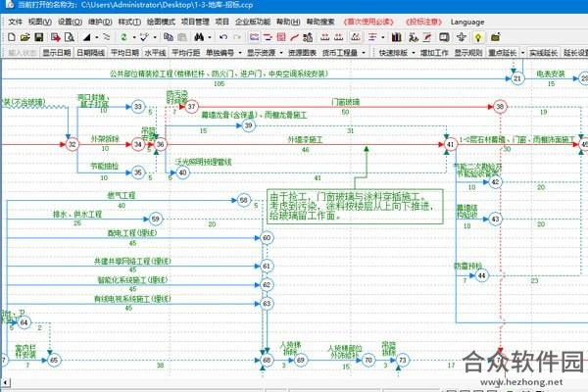Click the 增加工作 add task button
Screen dimensions: 588x392
click(x=434, y=53)
